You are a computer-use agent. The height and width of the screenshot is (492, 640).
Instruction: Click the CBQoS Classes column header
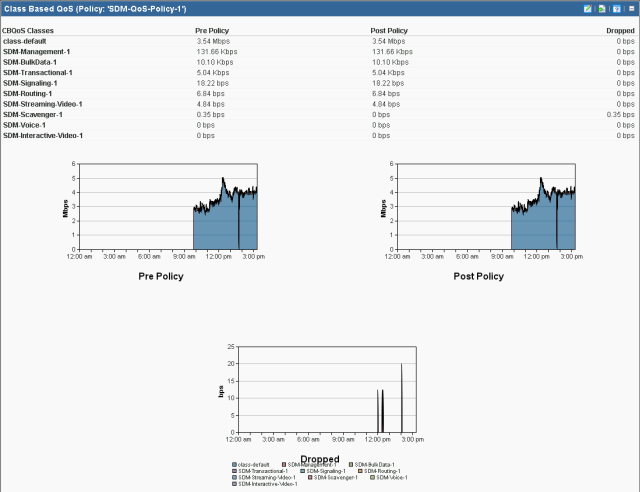pos(29,31)
